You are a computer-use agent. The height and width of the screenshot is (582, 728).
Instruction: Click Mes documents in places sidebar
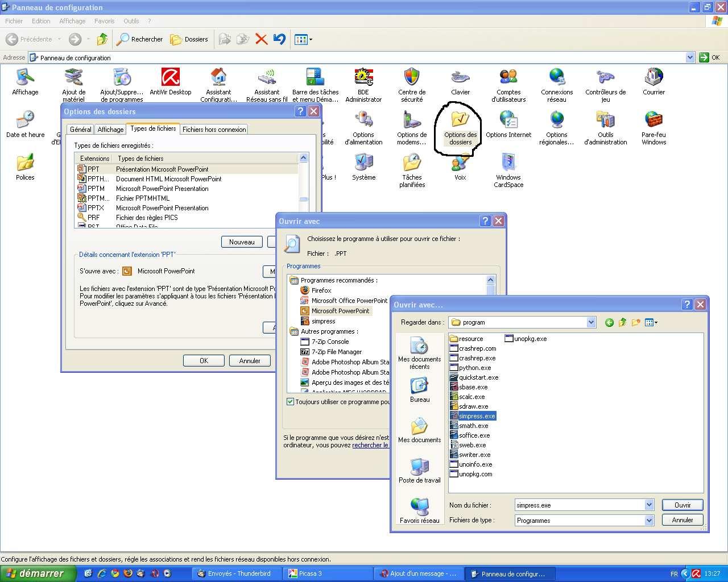click(x=420, y=430)
